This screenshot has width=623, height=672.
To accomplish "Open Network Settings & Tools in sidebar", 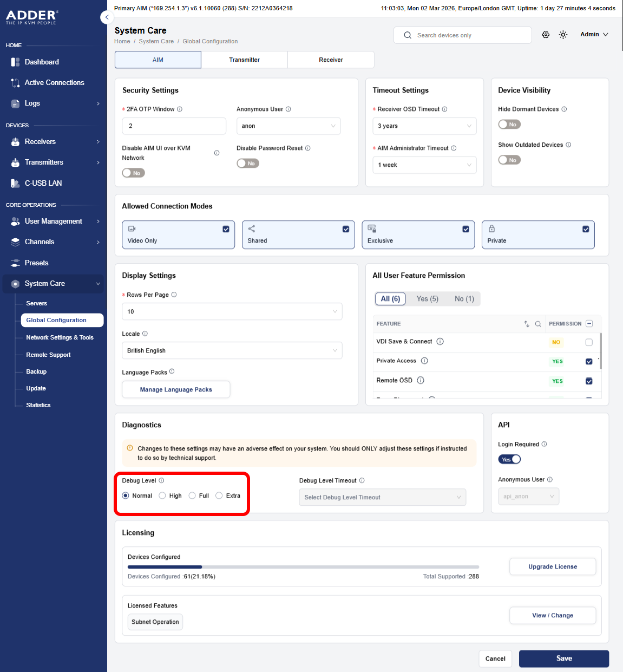I will pos(60,337).
